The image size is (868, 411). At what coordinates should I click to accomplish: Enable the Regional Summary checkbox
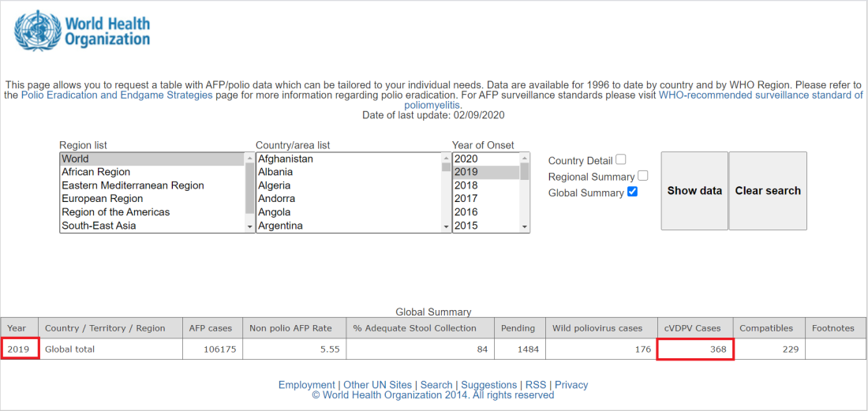pyautogui.click(x=642, y=176)
